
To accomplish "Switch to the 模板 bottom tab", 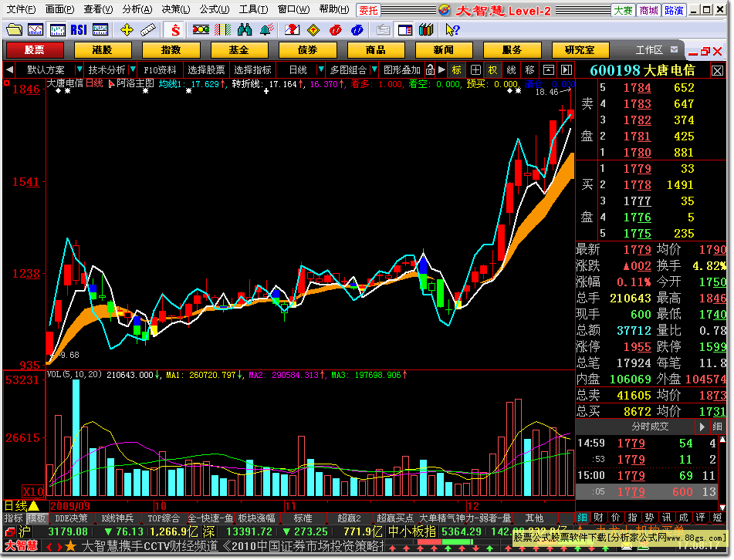I will pyautogui.click(x=37, y=518).
